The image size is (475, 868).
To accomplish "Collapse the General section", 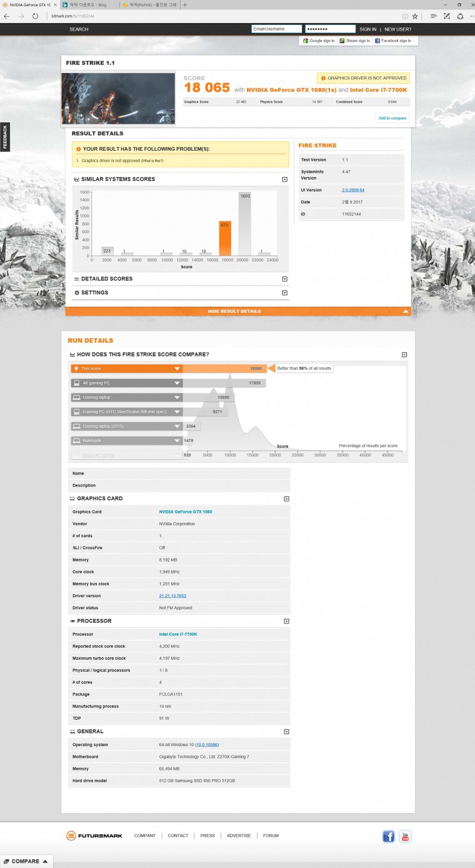I will click(286, 732).
